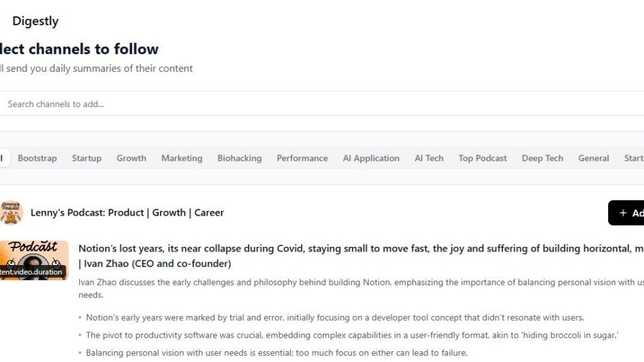Open the AI Tech tab
The image size is (644, 362).
pos(429,158)
